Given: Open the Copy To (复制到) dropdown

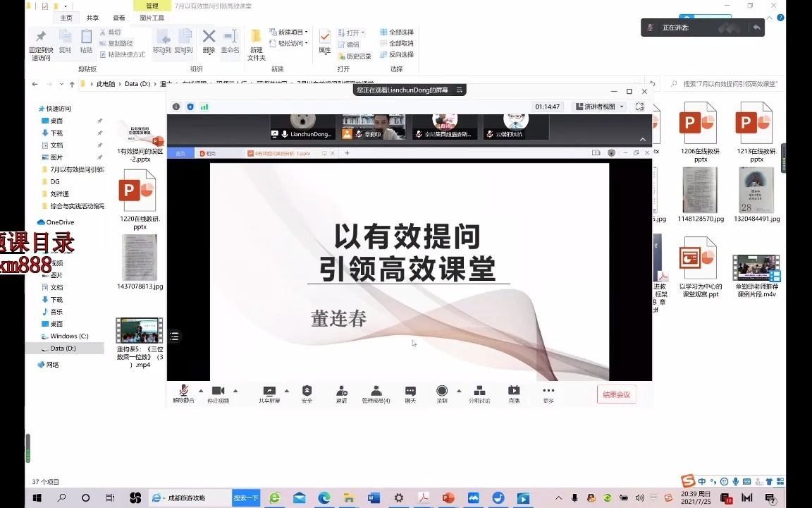Looking at the screenshot, I should click(183, 42).
